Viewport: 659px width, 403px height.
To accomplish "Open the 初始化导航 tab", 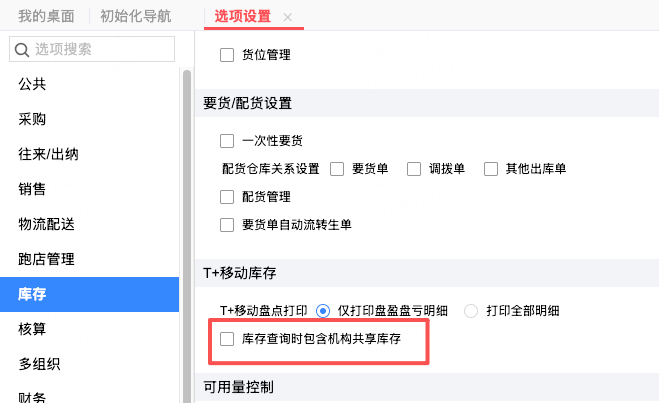I will click(136, 16).
